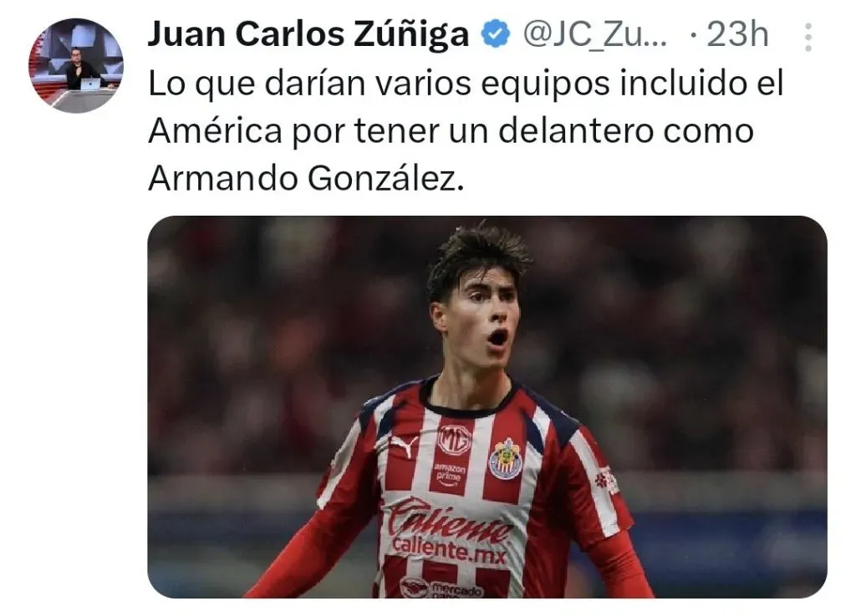Screen dimensions: 856x616
Task: Click the tweet text line starting 'Lo que'
Action: pyautogui.click(x=466, y=84)
